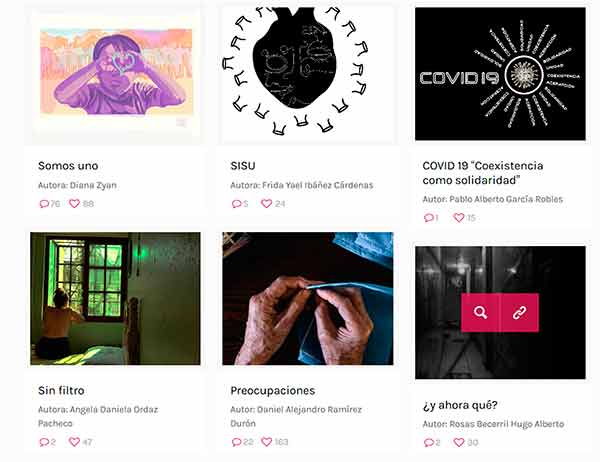600x462 pixels.
Task: Open the Somos uno title link
Action: pos(68,166)
